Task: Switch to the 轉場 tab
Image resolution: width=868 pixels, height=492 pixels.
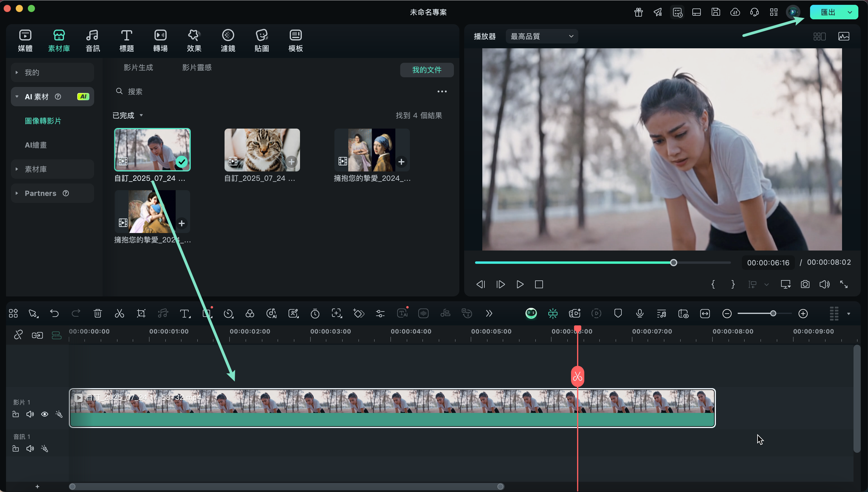Action: coord(161,40)
